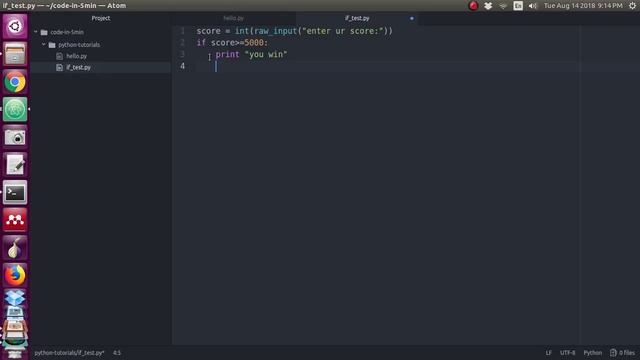Open the Mendeley red dock icon
Screen dimensions: 640x360
tap(15, 220)
